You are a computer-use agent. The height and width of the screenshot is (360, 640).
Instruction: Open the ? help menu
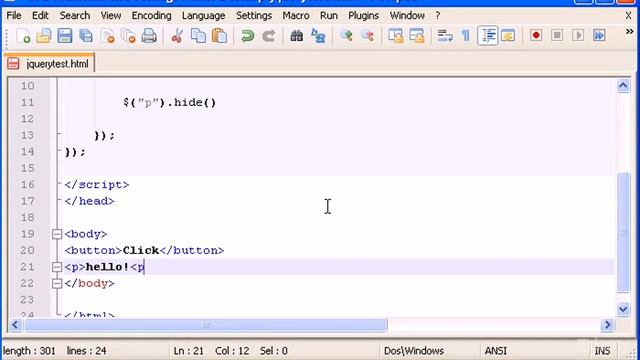click(438, 16)
